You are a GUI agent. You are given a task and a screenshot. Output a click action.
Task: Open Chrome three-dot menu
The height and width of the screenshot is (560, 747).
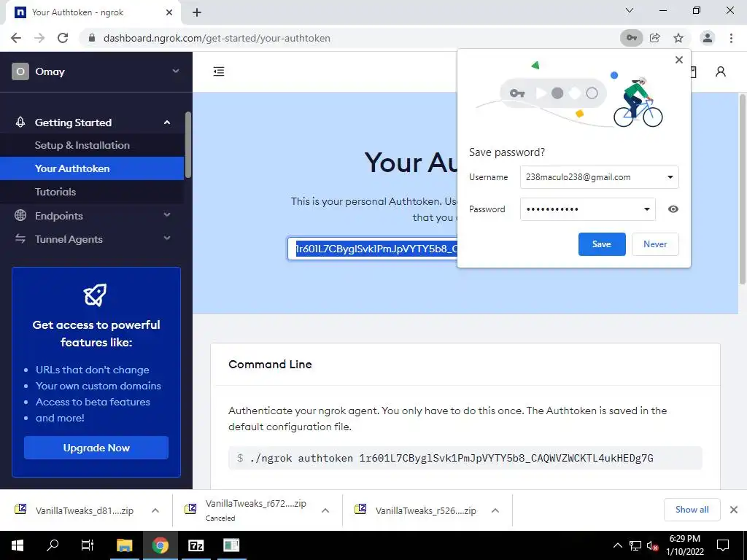point(731,38)
